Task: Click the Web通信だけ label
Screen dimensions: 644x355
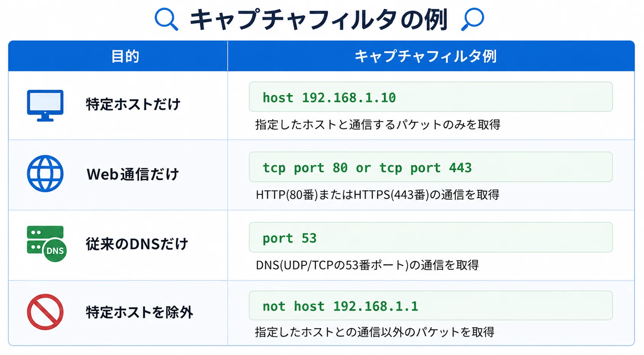Action: (x=133, y=174)
